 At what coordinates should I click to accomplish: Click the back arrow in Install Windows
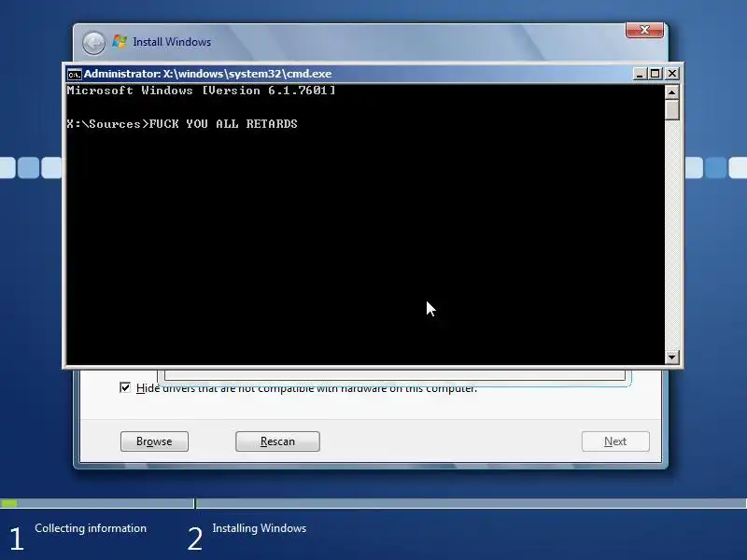tap(94, 43)
